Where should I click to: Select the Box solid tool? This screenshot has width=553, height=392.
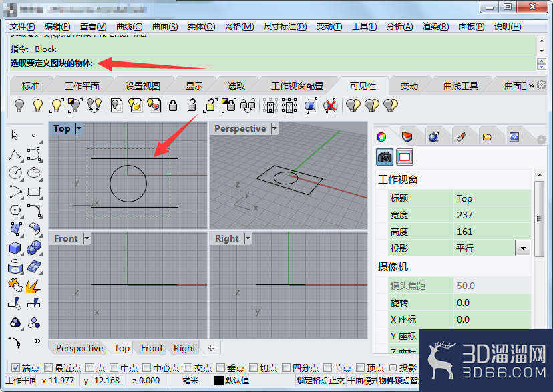click(15, 248)
